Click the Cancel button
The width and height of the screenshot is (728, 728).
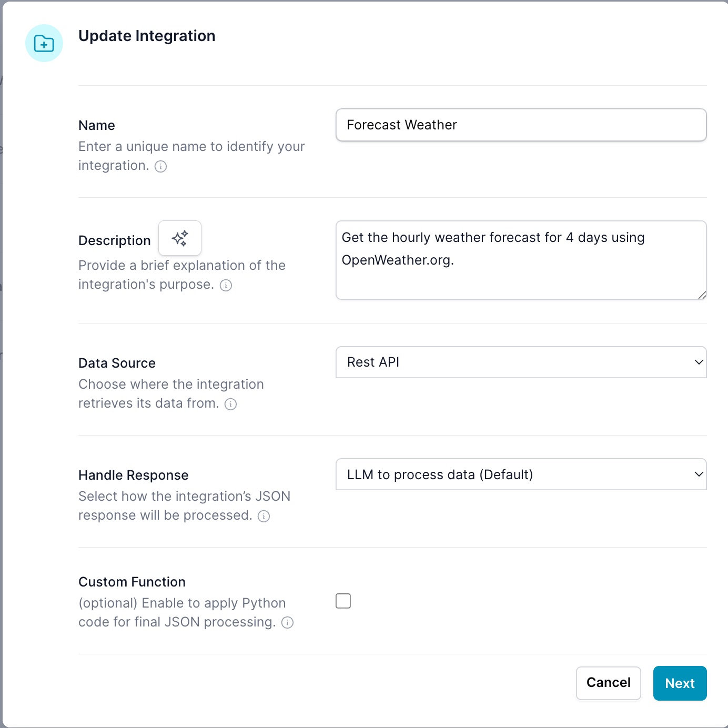tap(608, 683)
